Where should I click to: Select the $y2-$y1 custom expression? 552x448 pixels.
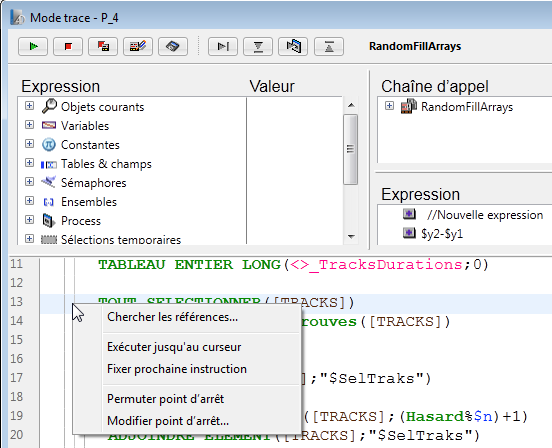[x=442, y=234]
